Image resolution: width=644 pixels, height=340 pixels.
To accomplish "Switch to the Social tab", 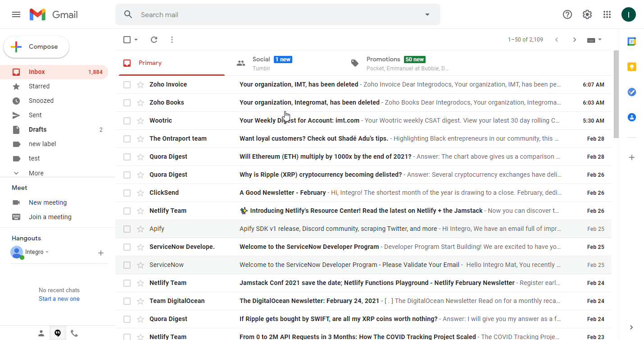I will [x=261, y=63].
